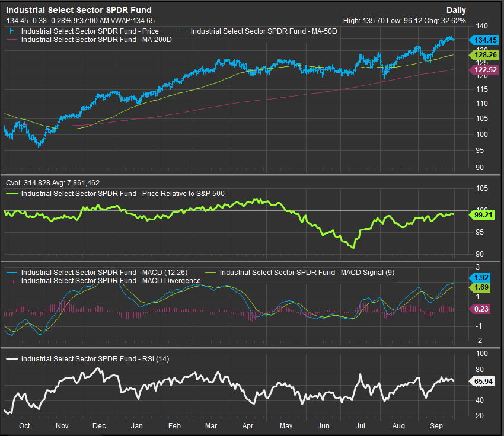Click the 115 price axis label
Screen dimensions: 504x436
coord(482,89)
